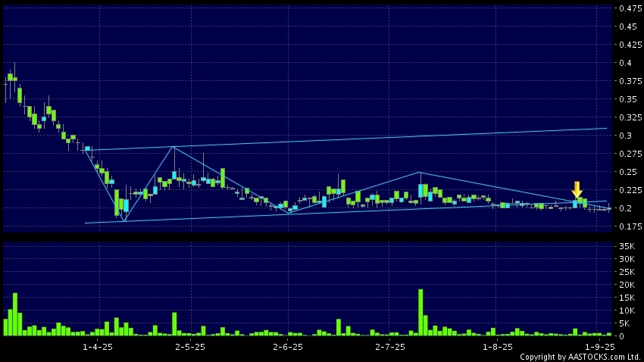This screenshot has width=644, height=362.
Task: Click the 0.2 price axis label
Action: click(626, 208)
